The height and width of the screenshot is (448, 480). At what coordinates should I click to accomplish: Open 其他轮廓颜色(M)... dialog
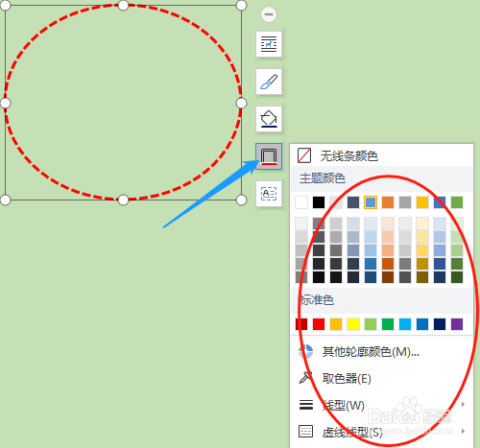pyautogui.click(x=381, y=352)
